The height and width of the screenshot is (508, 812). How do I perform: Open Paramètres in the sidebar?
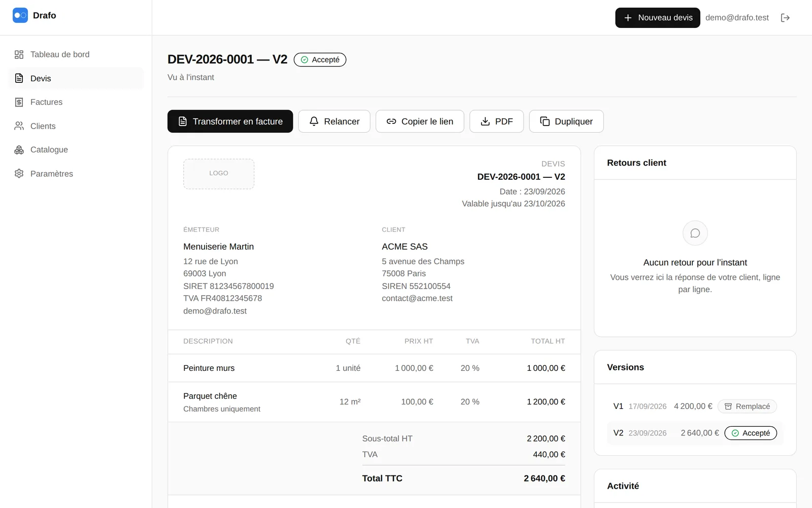pos(76,174)
